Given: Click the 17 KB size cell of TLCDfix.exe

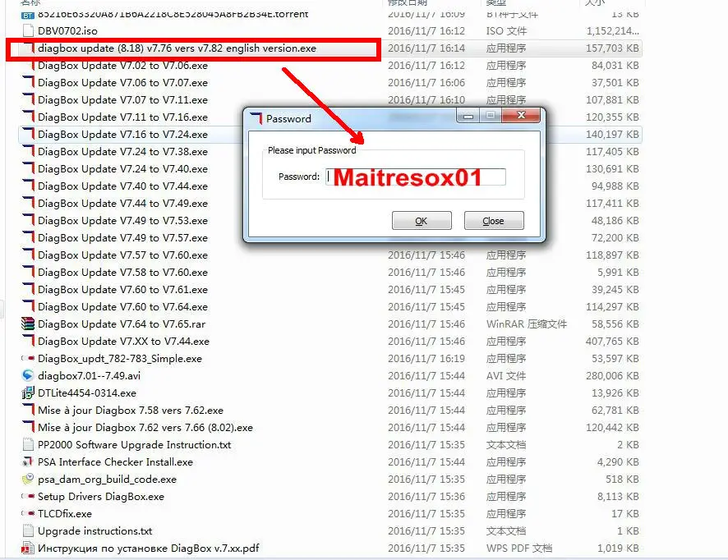Looking at the screenshot, I should pos(625,513).
